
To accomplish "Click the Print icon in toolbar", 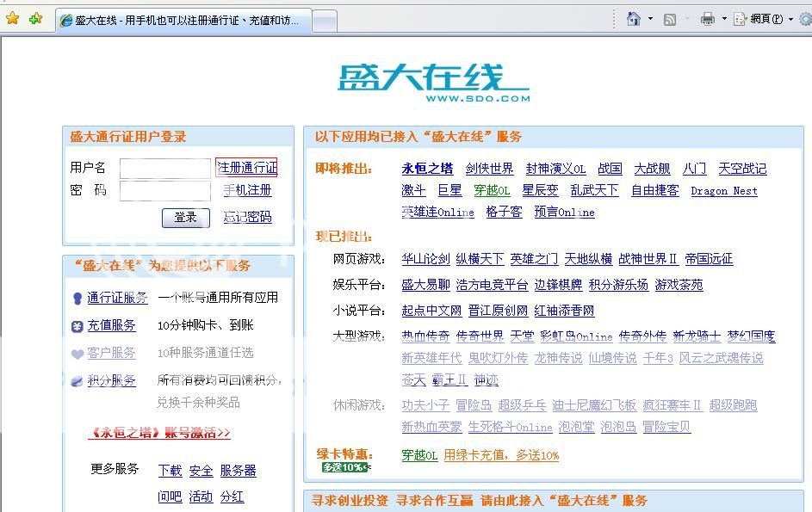I will 708,19.
